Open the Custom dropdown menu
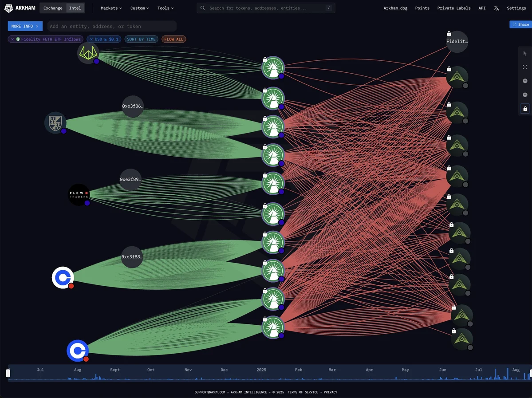Image resolution: width=532 pixels, height=398 pixels. pos(139,8)
